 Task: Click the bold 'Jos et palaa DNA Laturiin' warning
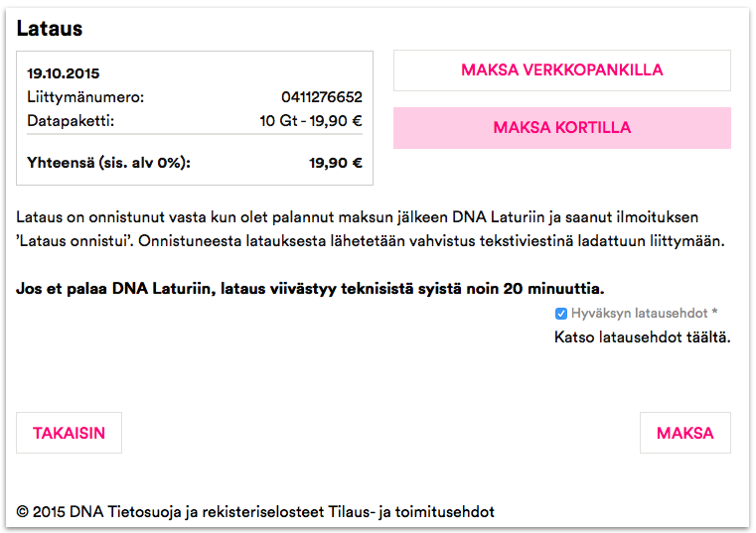click(310, 290)
